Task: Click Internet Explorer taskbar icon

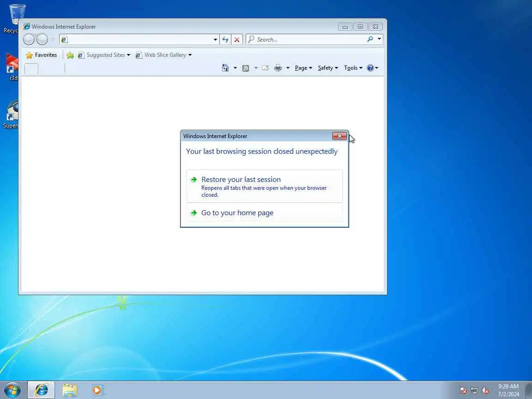Action: point(41,390)
